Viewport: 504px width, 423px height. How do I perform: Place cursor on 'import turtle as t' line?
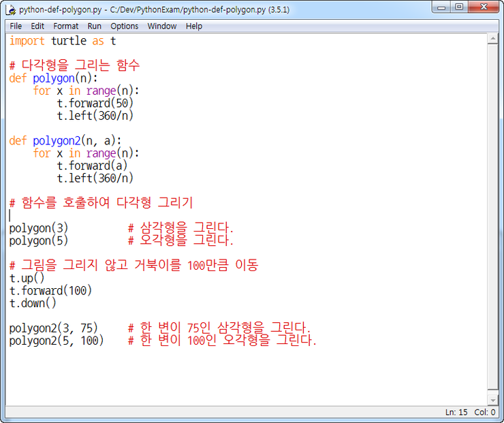(x=63, y=41)
